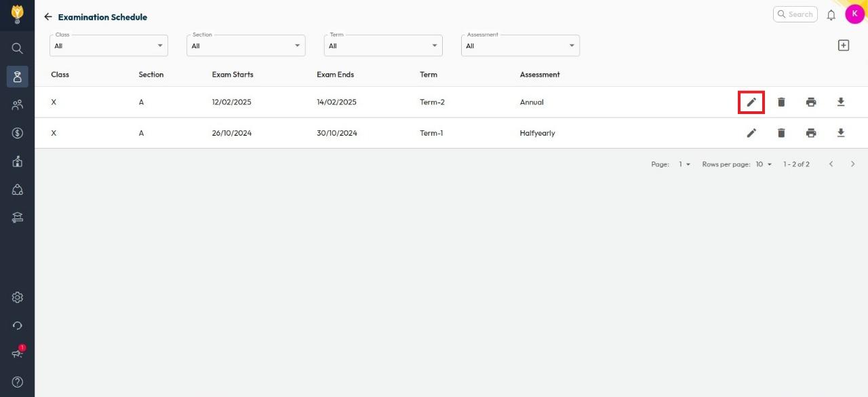The image size is (868, 397).
Task: Open the notifications bell
Action: [x=831, y=15]
